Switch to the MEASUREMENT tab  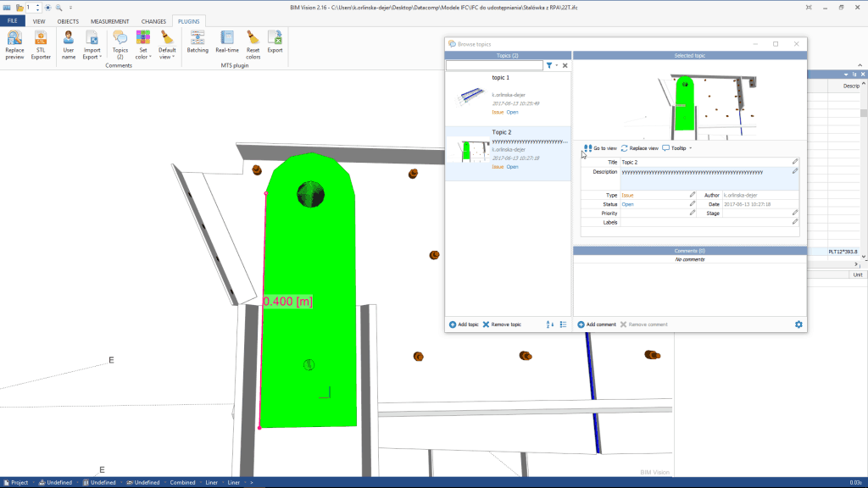(x=109, y=21)
